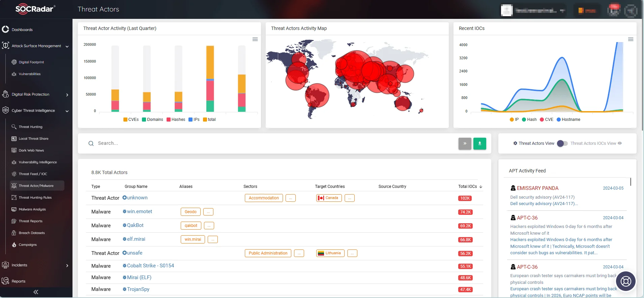Expand more sectors next to Accommodation
This screenshot has height=298, width=644.
click(291, 198)
